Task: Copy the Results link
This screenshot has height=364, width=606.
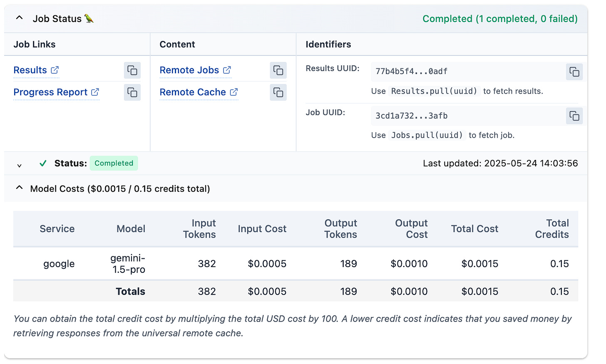Action: coord(132,70)
